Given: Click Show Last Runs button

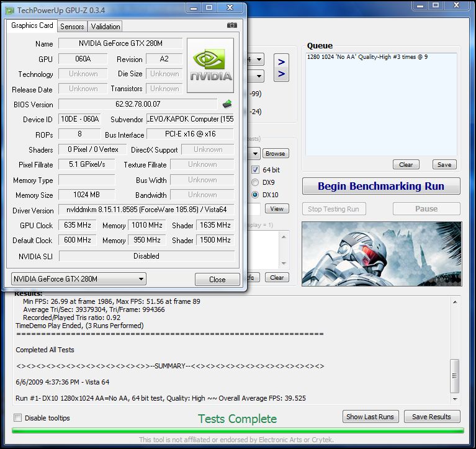Looking at the screenshot, I should (370, 417).
